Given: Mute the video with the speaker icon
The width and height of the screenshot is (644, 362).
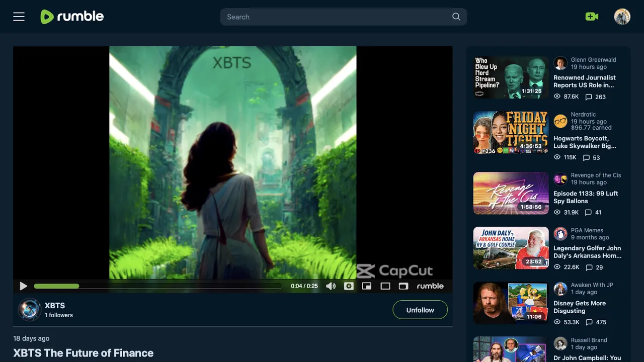Looking at the screenshot, I should (331, 286).
